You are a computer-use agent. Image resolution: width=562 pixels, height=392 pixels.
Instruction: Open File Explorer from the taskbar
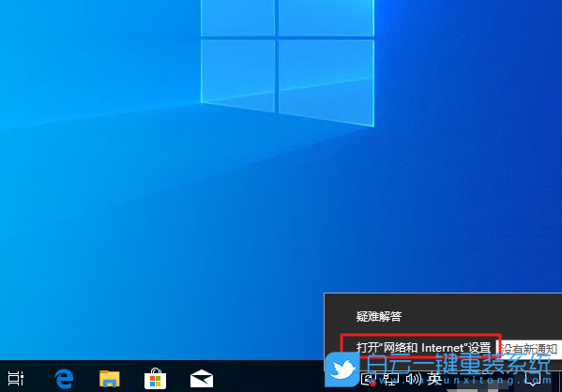click(x=110, y=379)
